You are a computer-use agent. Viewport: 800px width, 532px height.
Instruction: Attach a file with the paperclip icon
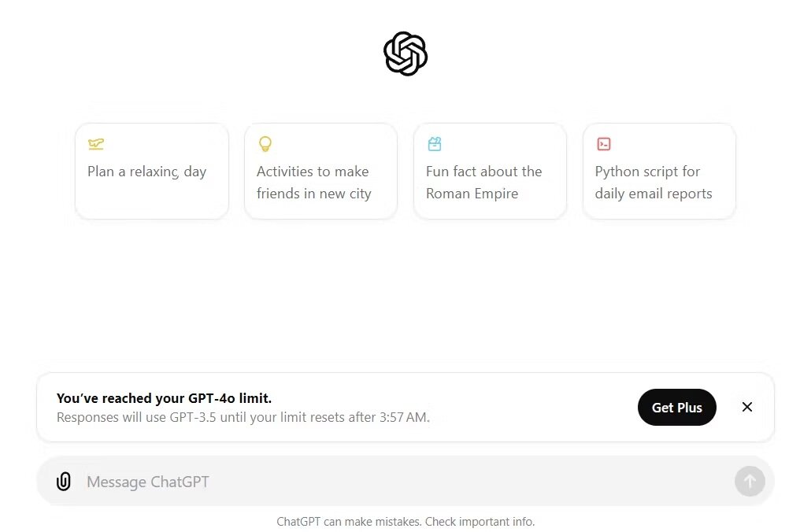click(x=64, y=482)
